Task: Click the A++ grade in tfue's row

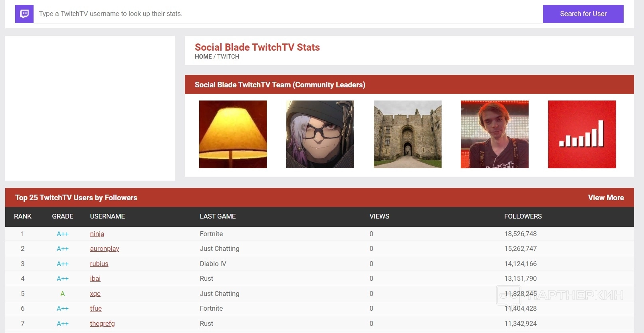Action: click(x=63, y=308)
